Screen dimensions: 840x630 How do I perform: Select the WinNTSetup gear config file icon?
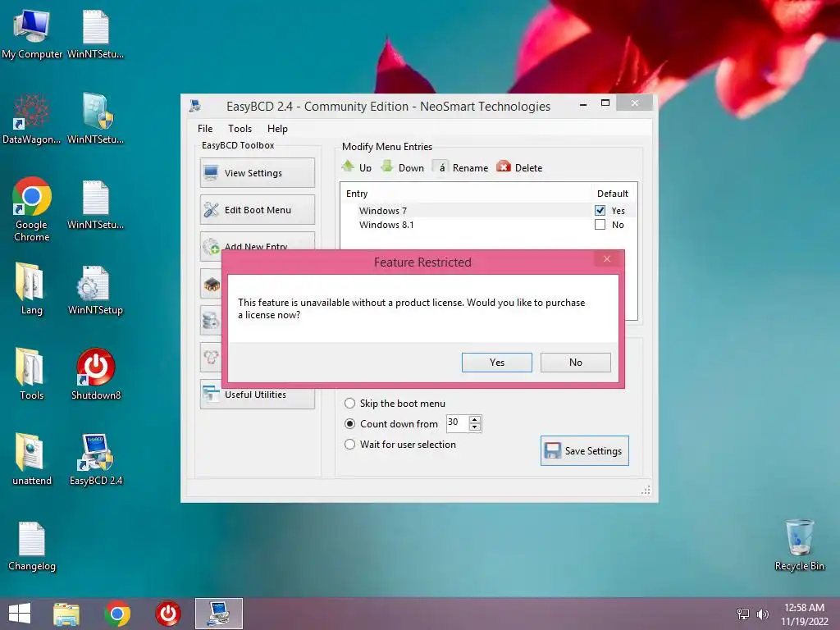95,290
